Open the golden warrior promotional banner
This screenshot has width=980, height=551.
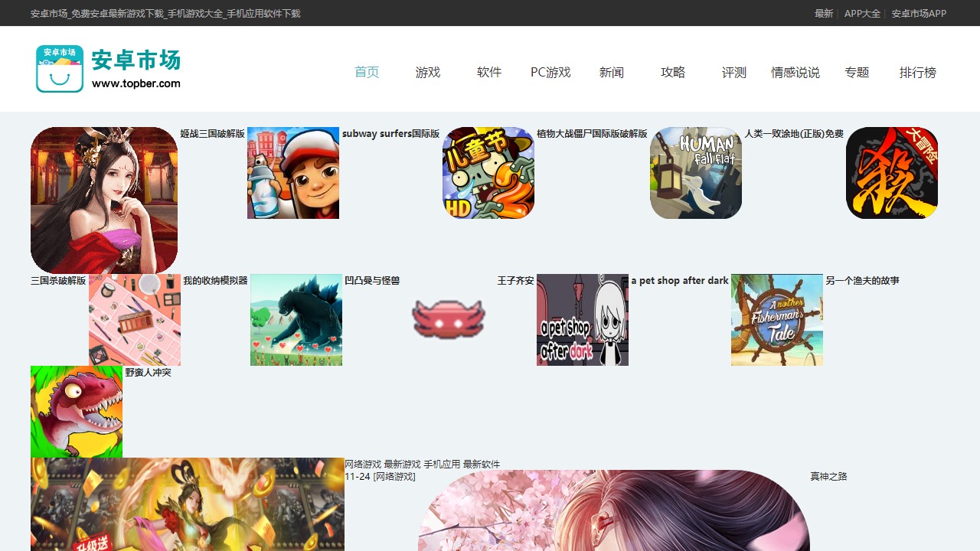(x=188, y=504)
